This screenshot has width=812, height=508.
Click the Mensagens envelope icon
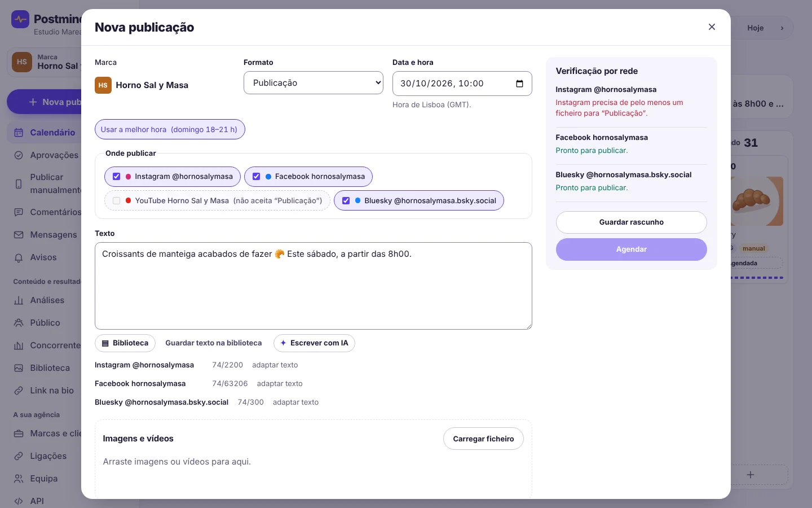pos(19,235)
